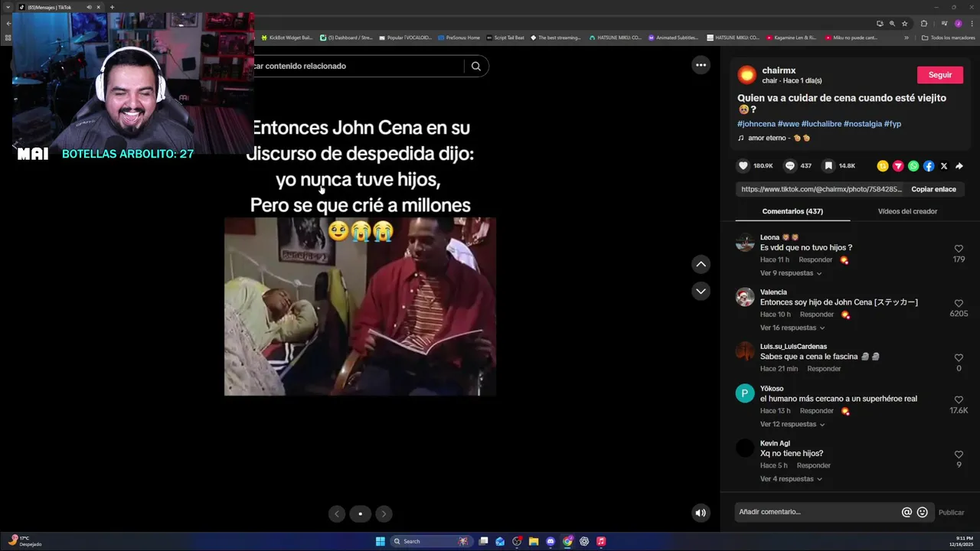980x551 pixels.
Task: Save post with bookmark icon
Action: [828, 165]
